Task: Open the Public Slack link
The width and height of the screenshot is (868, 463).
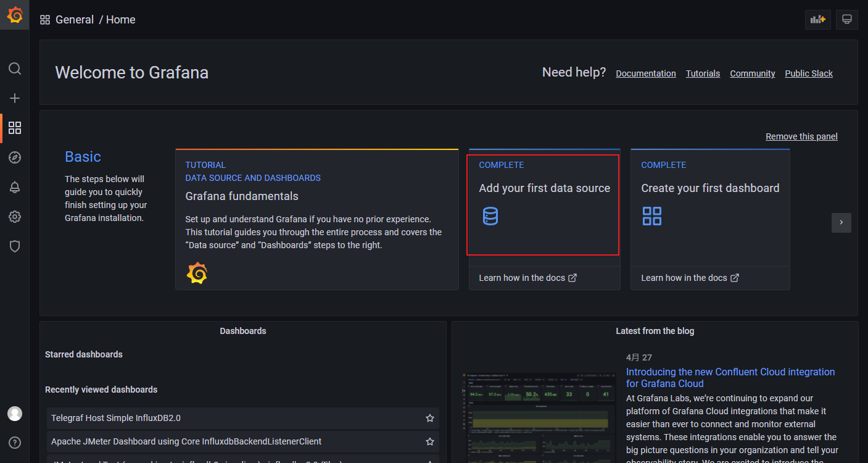Action: [809, 73]
